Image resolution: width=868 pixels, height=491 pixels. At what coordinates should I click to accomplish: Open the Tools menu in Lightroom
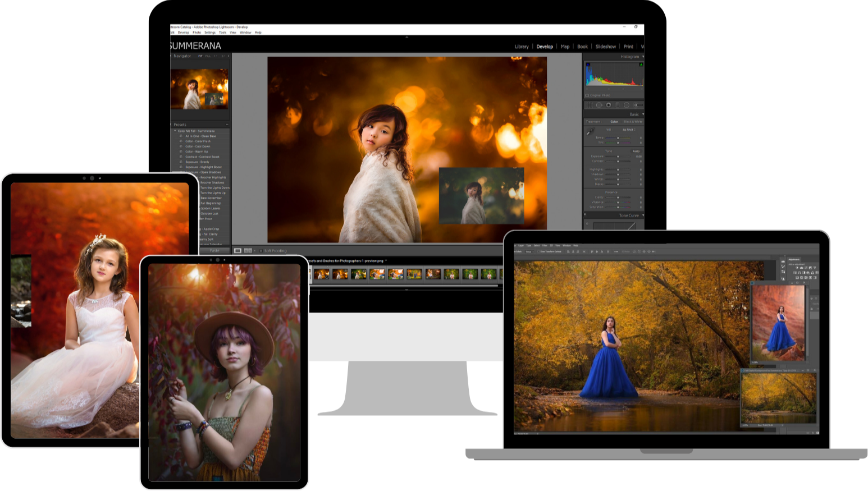pyautogui.click(x=223, y=33)
